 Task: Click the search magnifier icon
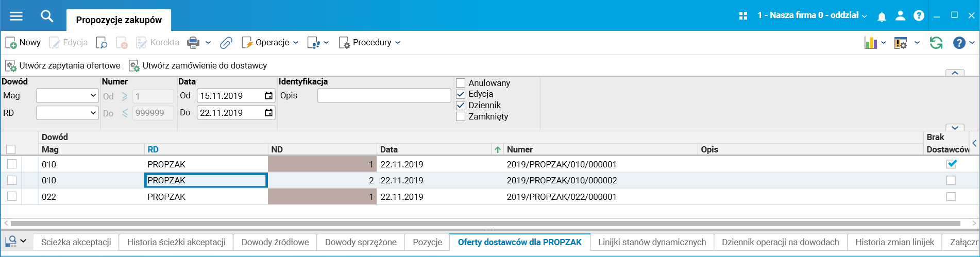[x=47, y=16]
